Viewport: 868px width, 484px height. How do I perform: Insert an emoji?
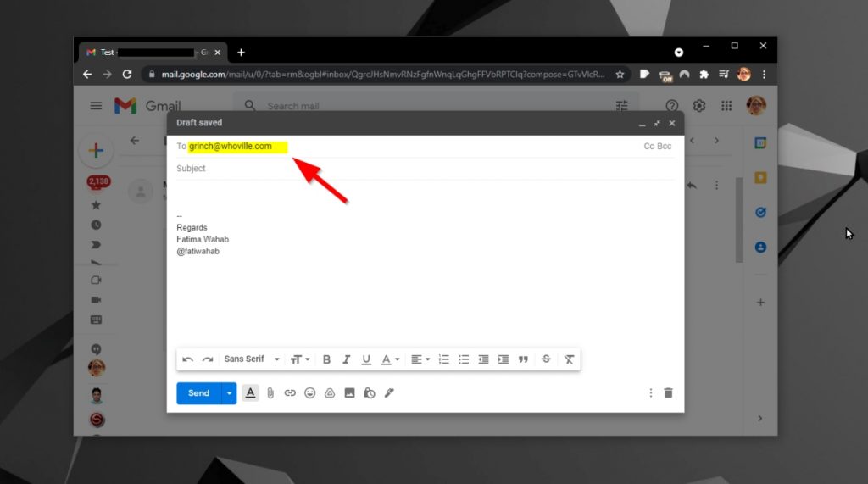[310, 393]
